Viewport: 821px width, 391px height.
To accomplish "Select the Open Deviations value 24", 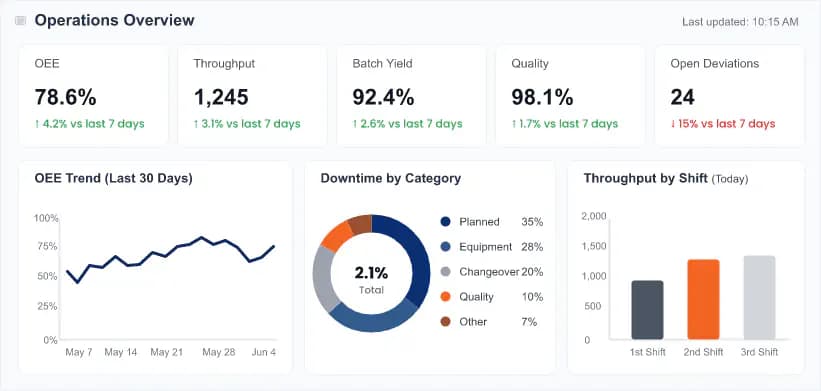I will click(683, 97).
